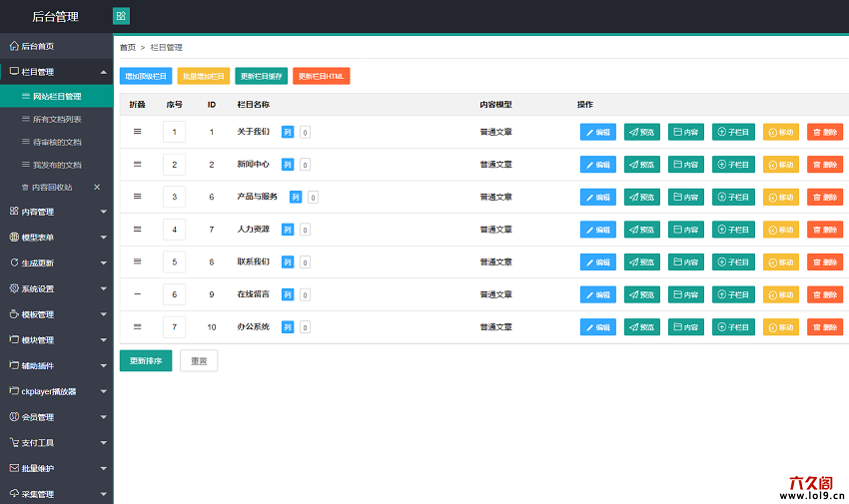Click the 后台首页 home icon
This screenshot has width=849, height=504.
[x=14, y=46]
